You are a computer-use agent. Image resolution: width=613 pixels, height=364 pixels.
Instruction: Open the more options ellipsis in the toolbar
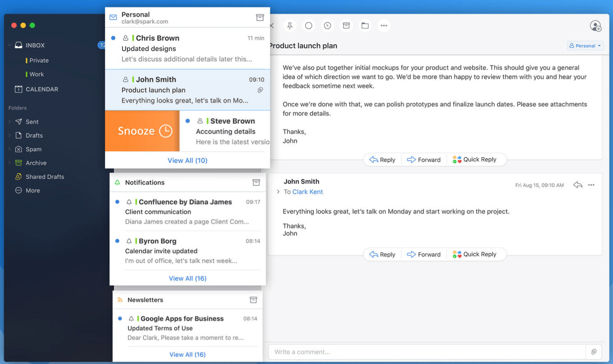(x=384, y=26)
